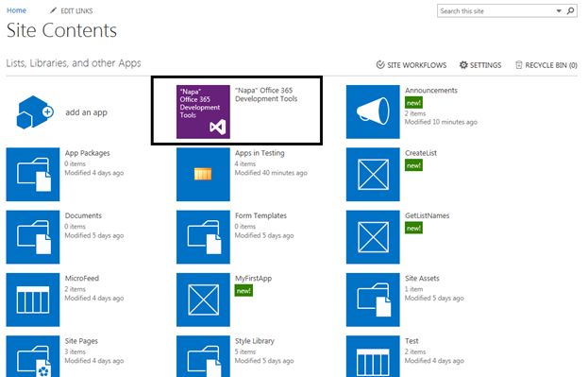Image resolution: width=588 pixels, height=377 pixels.
Task: Click the Site Assets title link
Action: pos(422,278)
